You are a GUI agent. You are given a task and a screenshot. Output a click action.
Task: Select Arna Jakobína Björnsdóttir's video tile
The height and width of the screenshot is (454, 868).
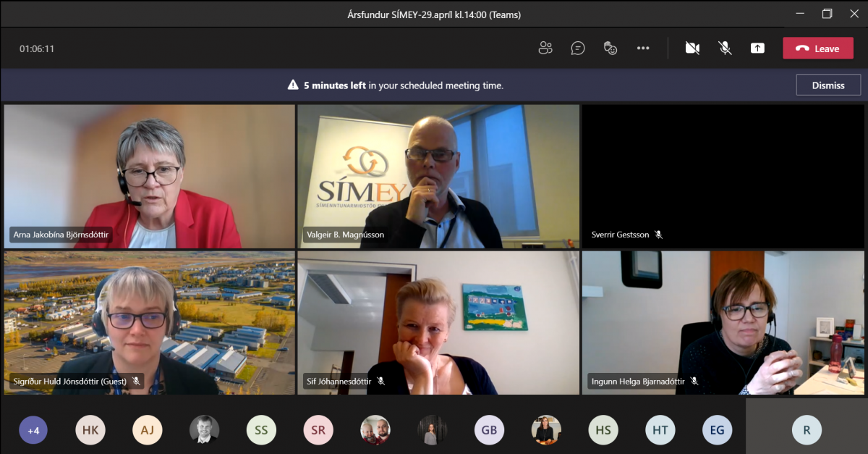coord(150,176)
